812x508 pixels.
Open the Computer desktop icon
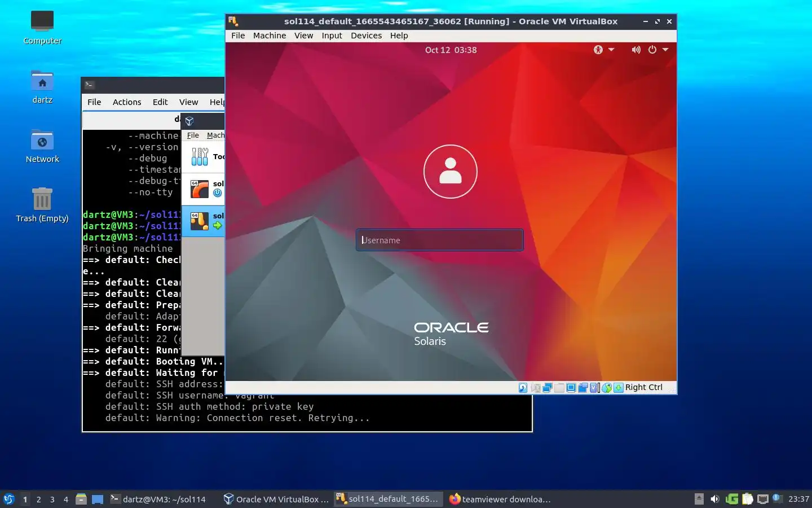tap(42, 28)
